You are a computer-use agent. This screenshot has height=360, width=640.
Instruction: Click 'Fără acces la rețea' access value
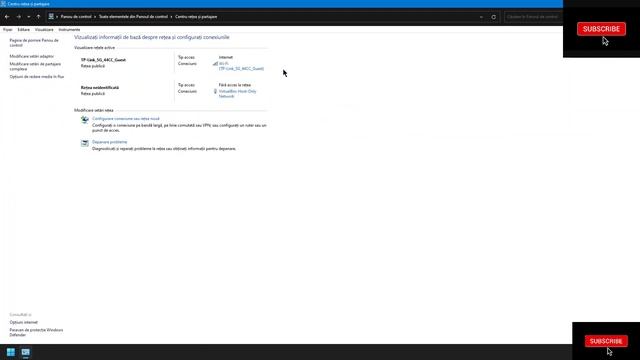pyautogui.click(x=235, y=85)
